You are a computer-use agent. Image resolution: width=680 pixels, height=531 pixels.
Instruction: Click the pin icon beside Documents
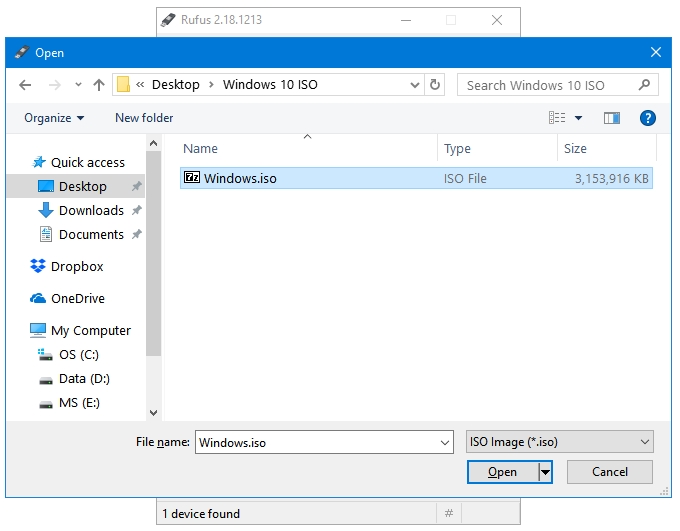coord(137,234)
